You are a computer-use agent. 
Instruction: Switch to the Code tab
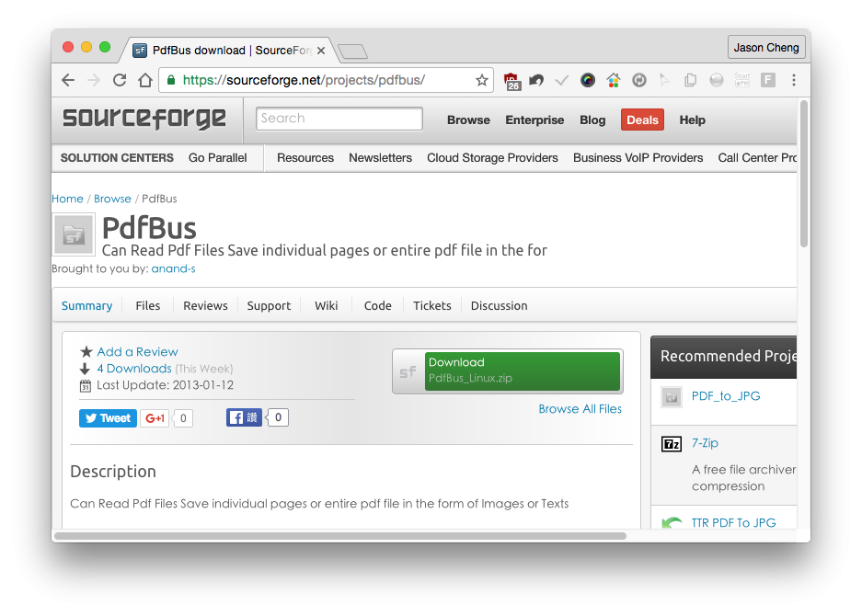(378, 305)
